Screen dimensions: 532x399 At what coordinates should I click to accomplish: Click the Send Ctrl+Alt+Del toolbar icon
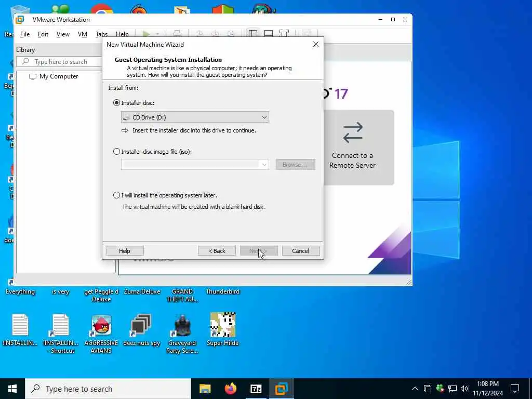177,34
